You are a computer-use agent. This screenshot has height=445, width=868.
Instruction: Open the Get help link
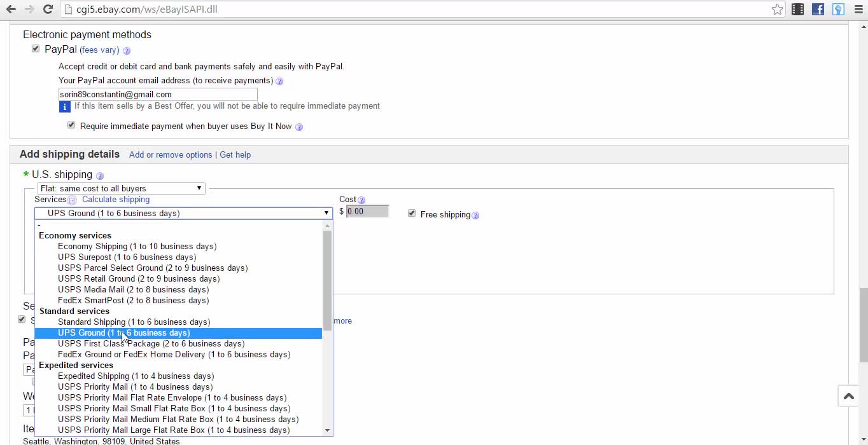point(235,154)
